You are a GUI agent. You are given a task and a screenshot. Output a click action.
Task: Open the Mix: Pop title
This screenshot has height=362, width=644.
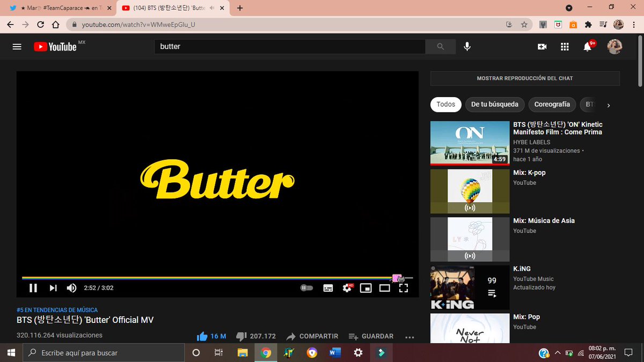(526, 316)
